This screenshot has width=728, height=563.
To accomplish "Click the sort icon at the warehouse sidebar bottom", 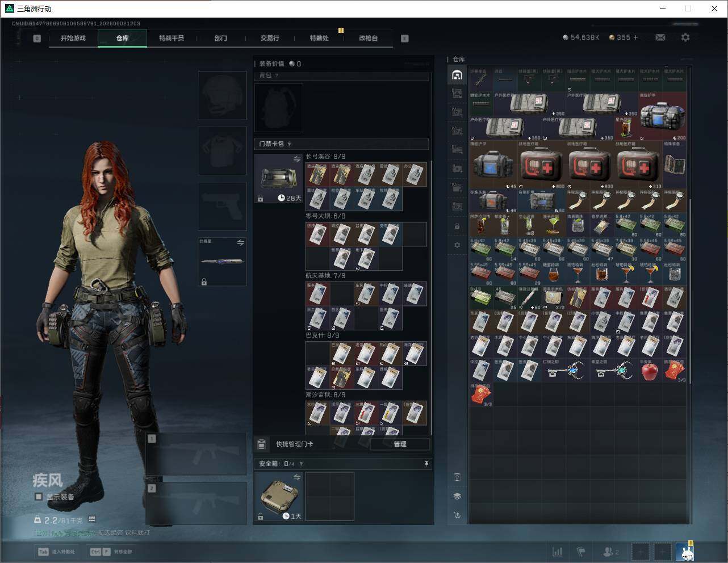I will coord(457,515).
